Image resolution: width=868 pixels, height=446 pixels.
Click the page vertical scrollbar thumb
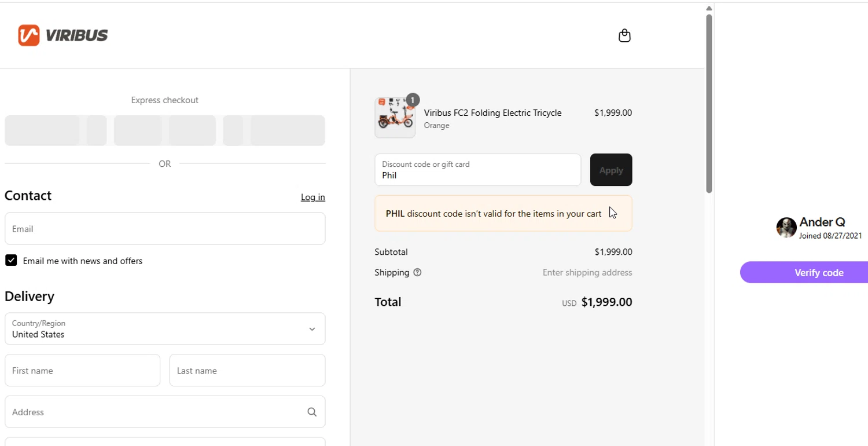[x=709, y=103]
